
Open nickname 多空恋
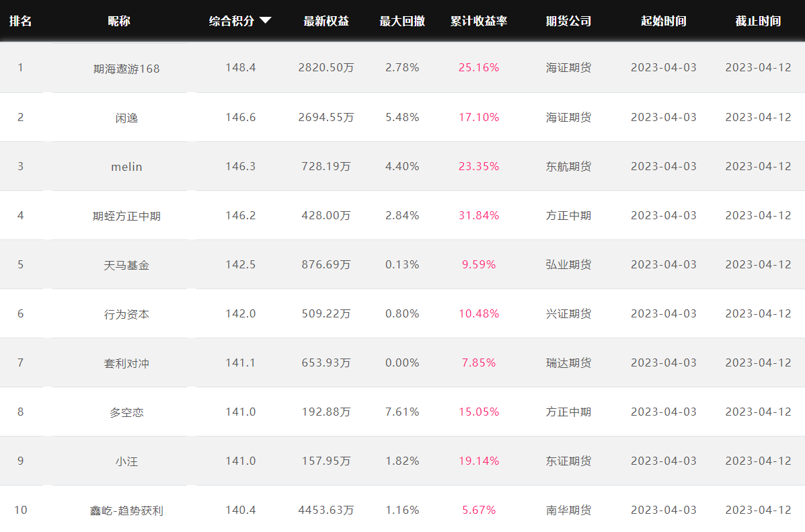126,412
